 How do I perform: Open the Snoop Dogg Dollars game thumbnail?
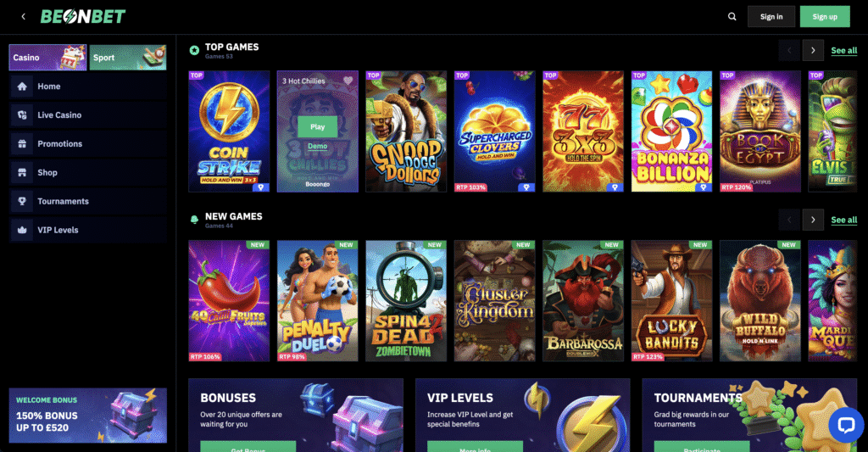point(406,131)
